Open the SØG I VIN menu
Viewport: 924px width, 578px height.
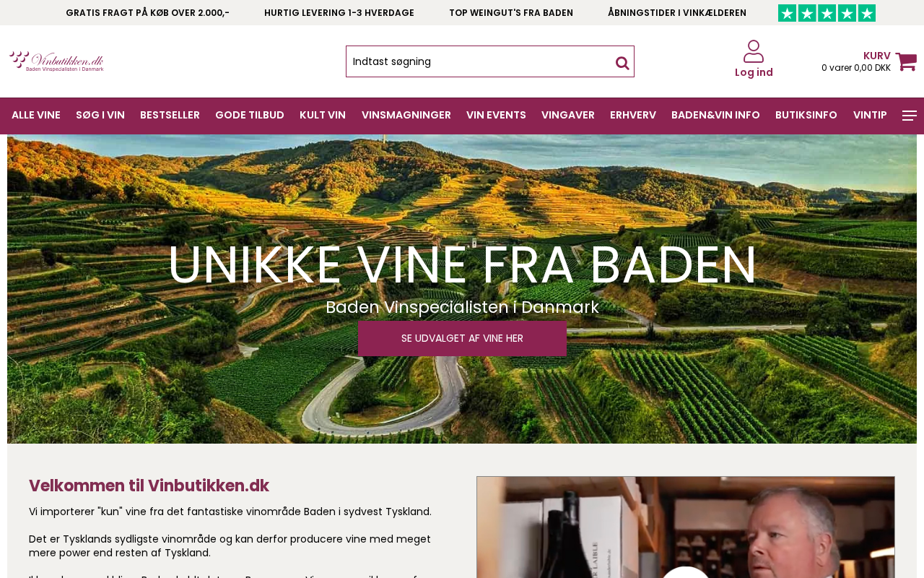[x=100, y=115]
